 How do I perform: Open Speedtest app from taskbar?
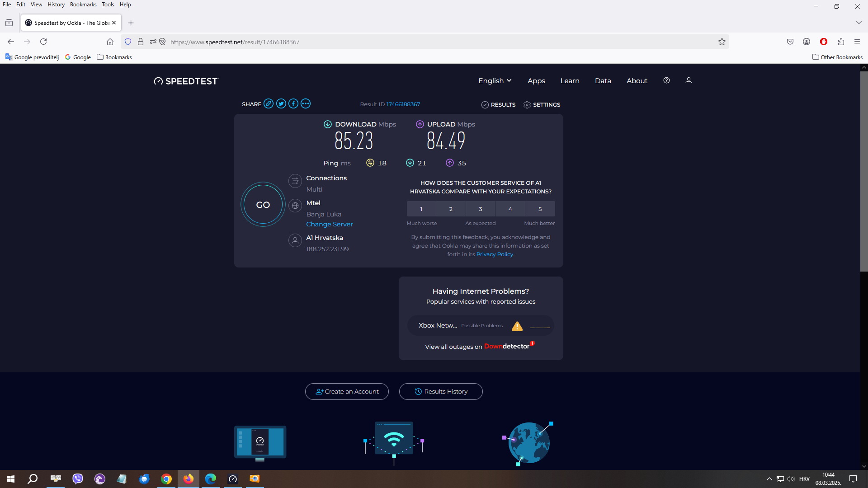click(233, 479)
